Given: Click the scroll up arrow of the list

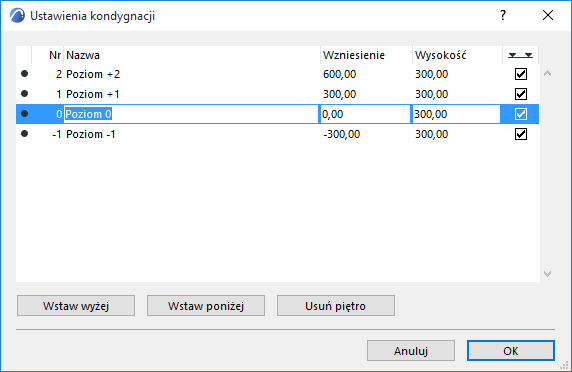Looking at the screenshot, I should coord(547,74).
